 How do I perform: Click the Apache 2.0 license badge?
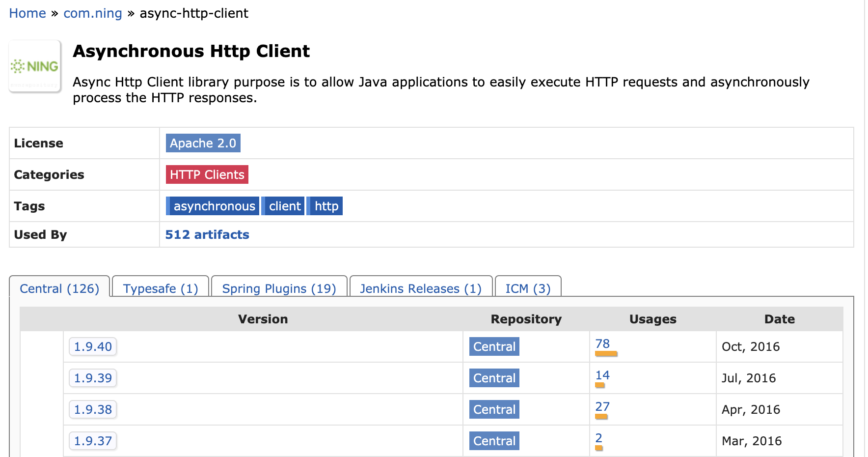click(x=203, y=143)
